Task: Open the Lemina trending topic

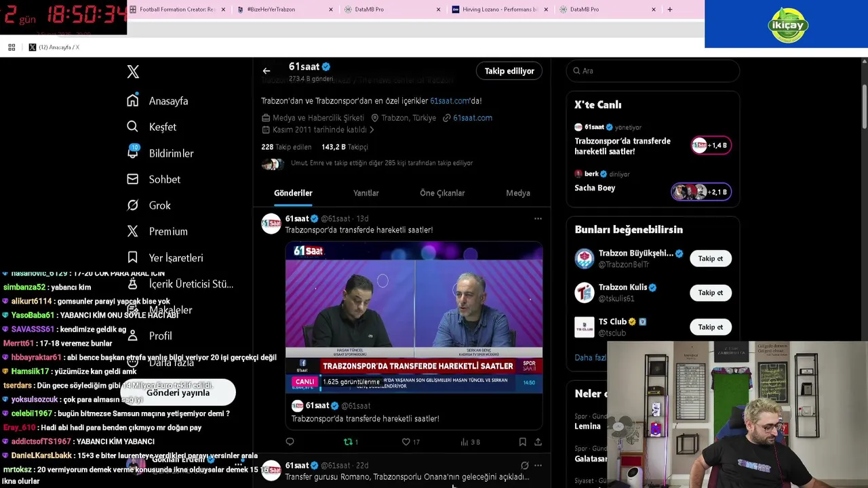Action: [x=587, y=426]
